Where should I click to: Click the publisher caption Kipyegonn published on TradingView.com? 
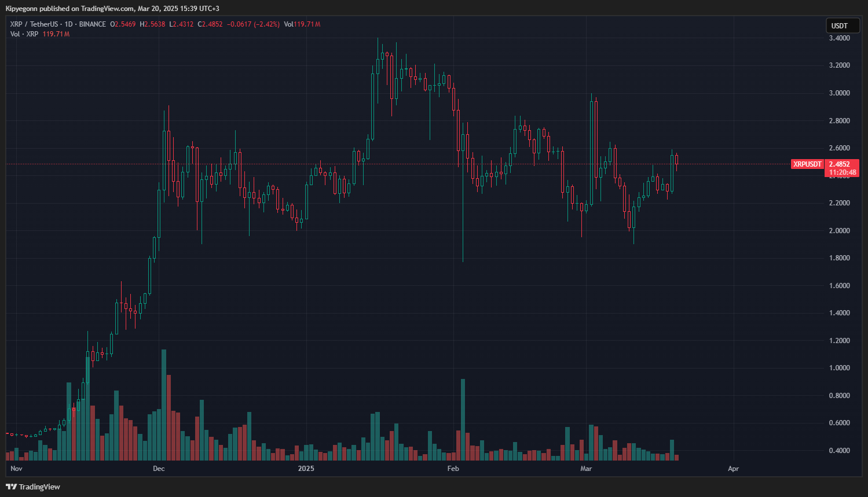(x=112, y=9)
